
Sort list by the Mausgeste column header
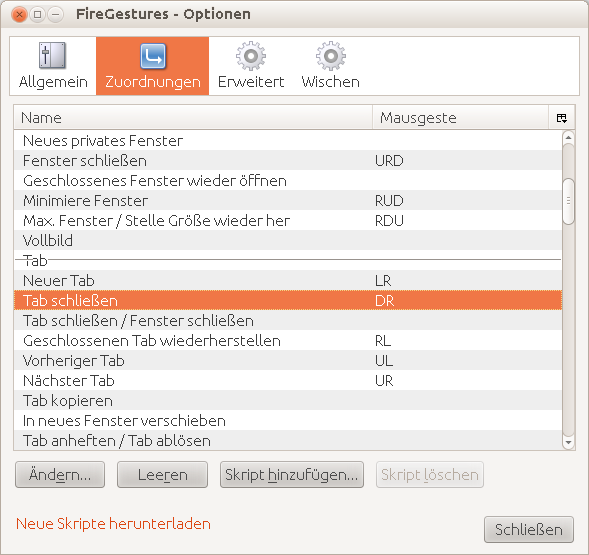pyautogui.click(x=461, y=118)
